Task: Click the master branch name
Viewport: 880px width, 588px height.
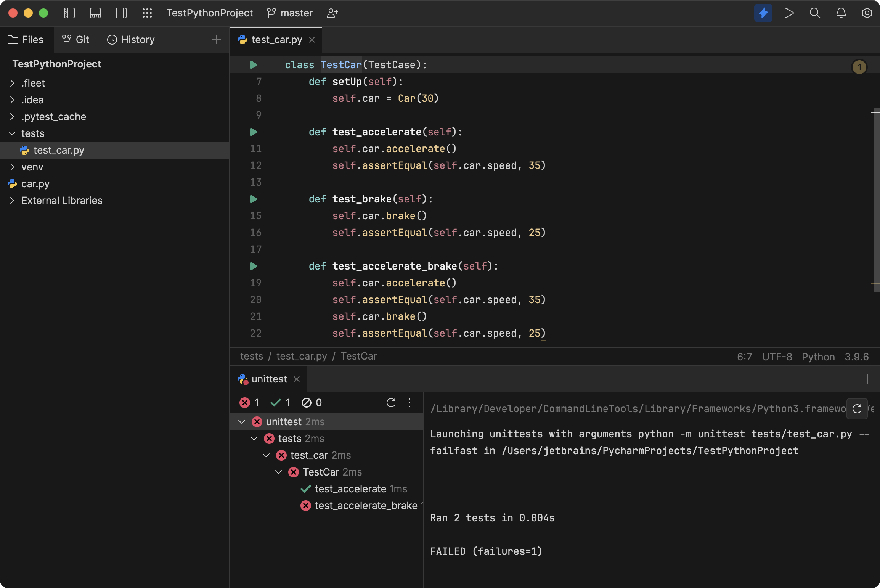Action: (296, 13)
